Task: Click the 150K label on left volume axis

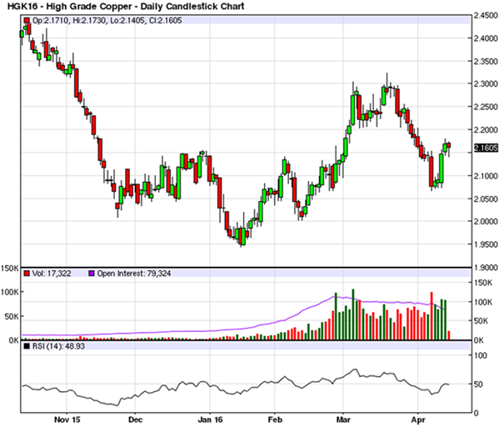Action: point(9,269)
